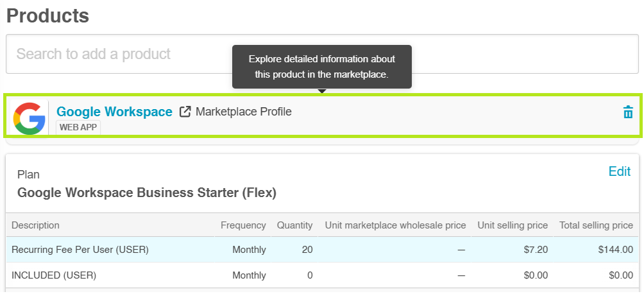Image resolution: width=644 pixels, height=294 pixels.
Task: Click the Description column header
Action: tap(35, 225)
